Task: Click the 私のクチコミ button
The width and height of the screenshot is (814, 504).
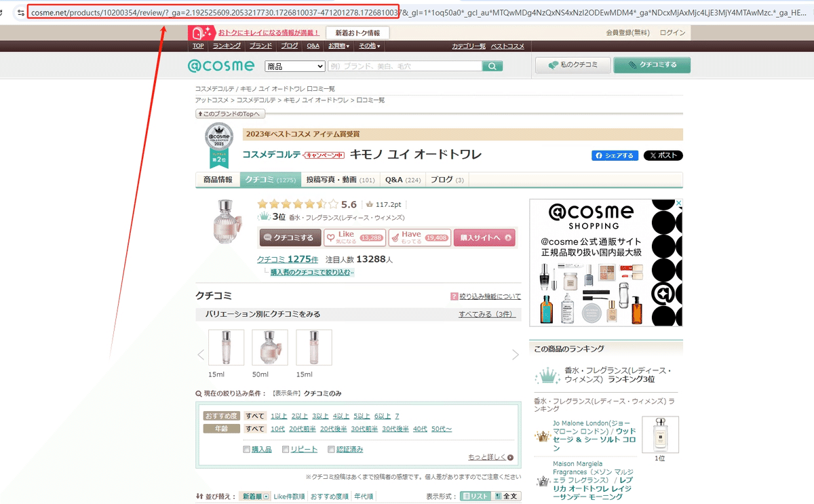Action: [573, 65]
